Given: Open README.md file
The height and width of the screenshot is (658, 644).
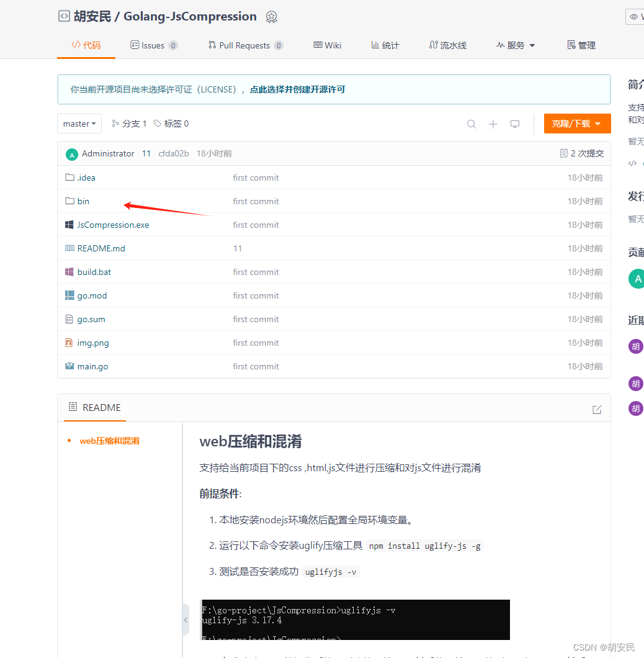Looking at the screenshot, I should coord(101,248).
